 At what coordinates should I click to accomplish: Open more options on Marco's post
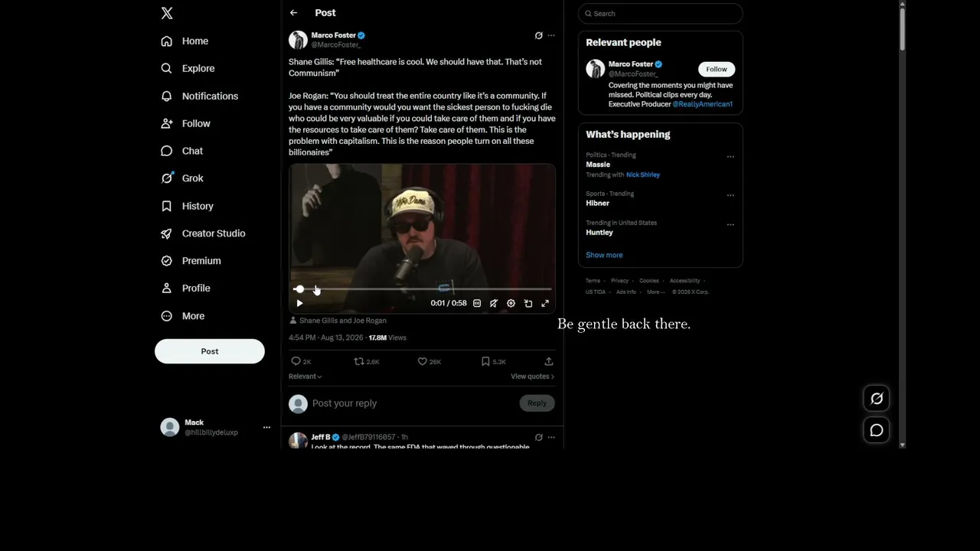[x=551, y=35]
